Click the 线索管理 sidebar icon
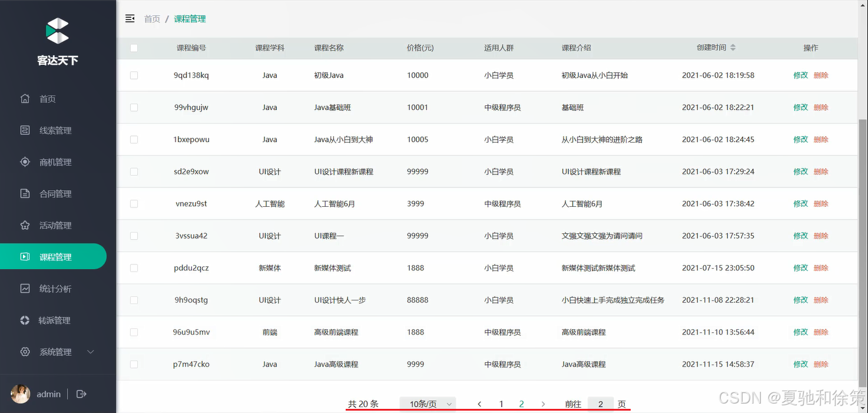Viewport: 868px width, 413px height. click(x=25, y=130)
